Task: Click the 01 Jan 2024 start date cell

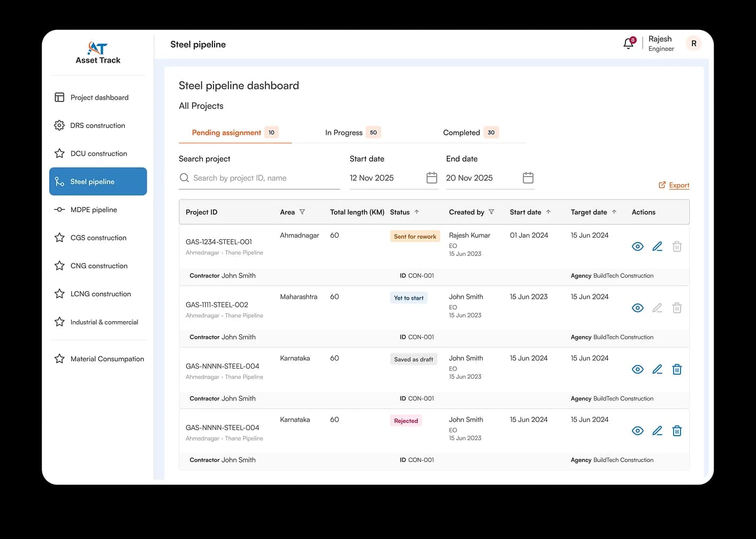Action: pos(529,236)
